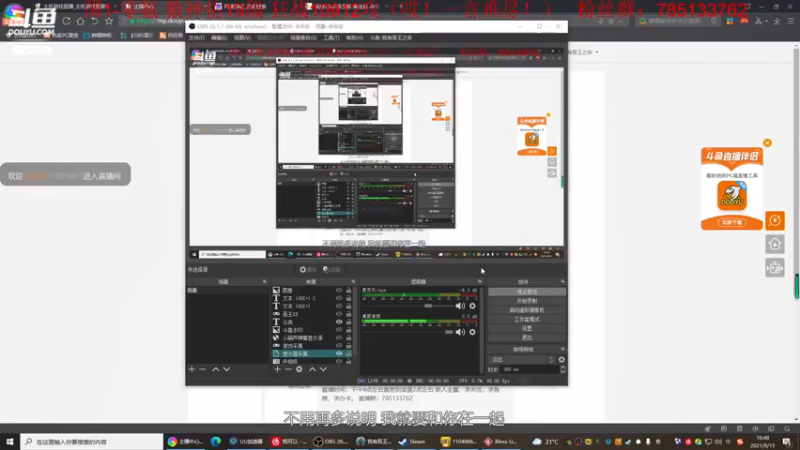Mute the 麦克风/Aux speaker icon
This screenshot has height=450, width=800.
tap(460, 306)
